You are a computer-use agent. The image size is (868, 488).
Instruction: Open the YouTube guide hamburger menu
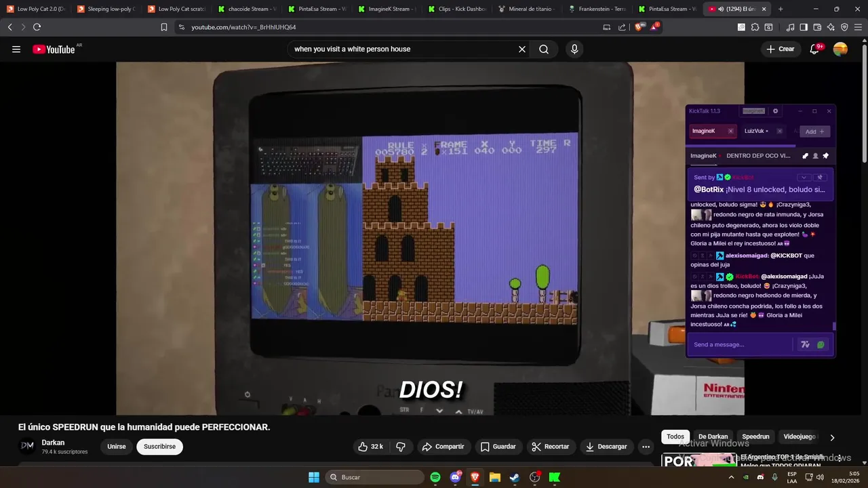pyautogui.click(x=16, y=49)
